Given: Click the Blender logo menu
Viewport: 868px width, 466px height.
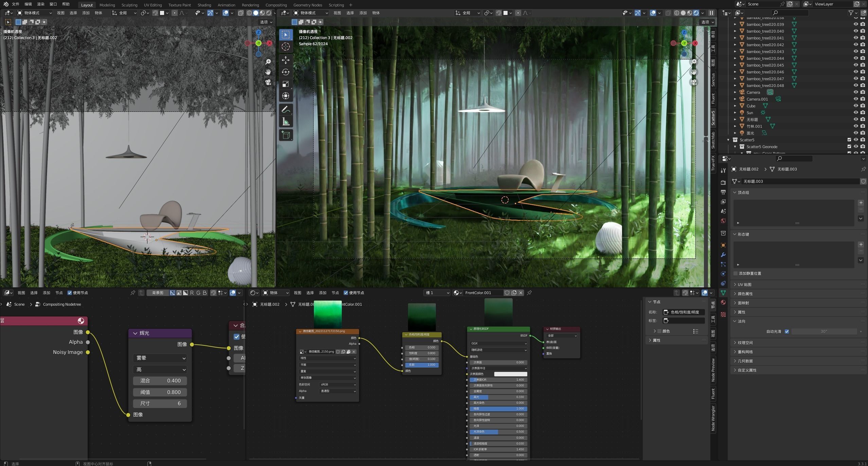Looking at the screenshot, I should pyautogui.click(x=6, y=4).
